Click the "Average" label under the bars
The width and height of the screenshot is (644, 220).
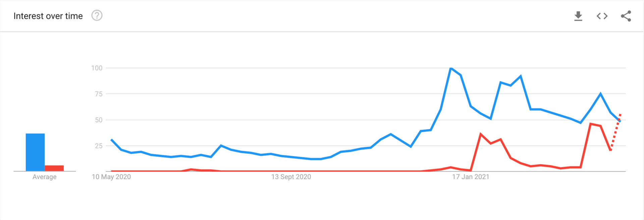[x=45, y=177]
